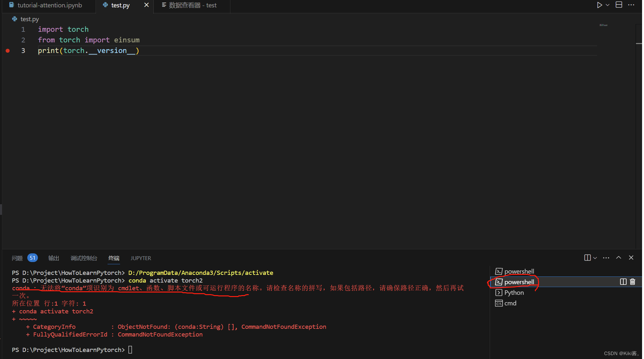Open the terminal profile dropdown in panel toolbar
Image resolution: width=644 pixels, height=359 pixels.
[x=595, y=258]
